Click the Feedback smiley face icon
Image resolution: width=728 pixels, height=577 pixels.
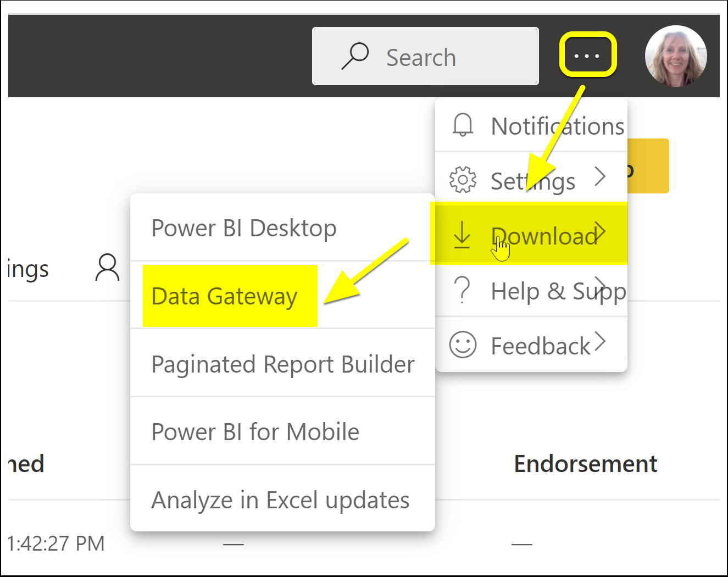[x=463, y=345]
